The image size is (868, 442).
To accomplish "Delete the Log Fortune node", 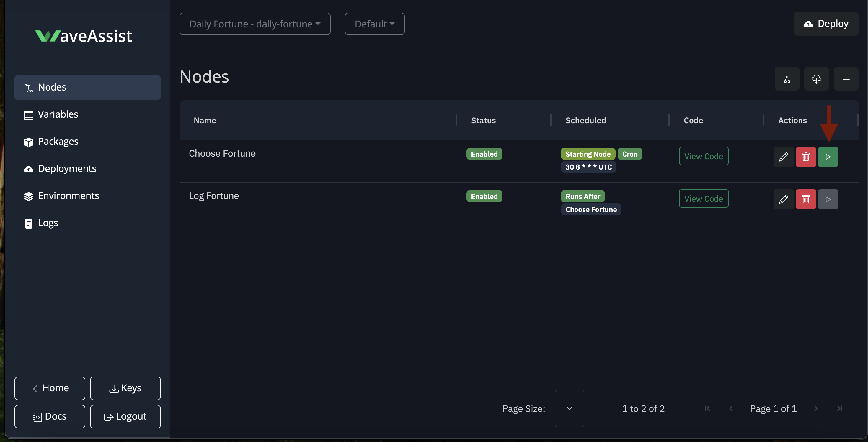I will [805, 199].
